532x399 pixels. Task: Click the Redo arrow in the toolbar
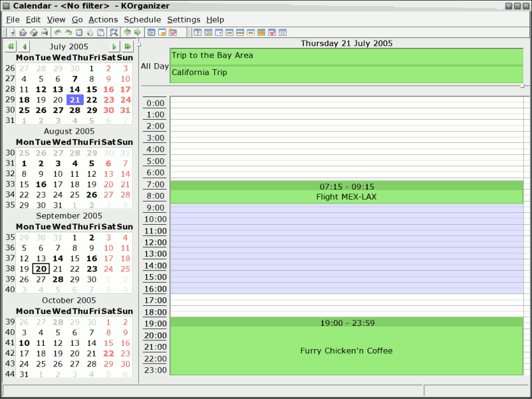pyautogui.click(x=68, y=32)
